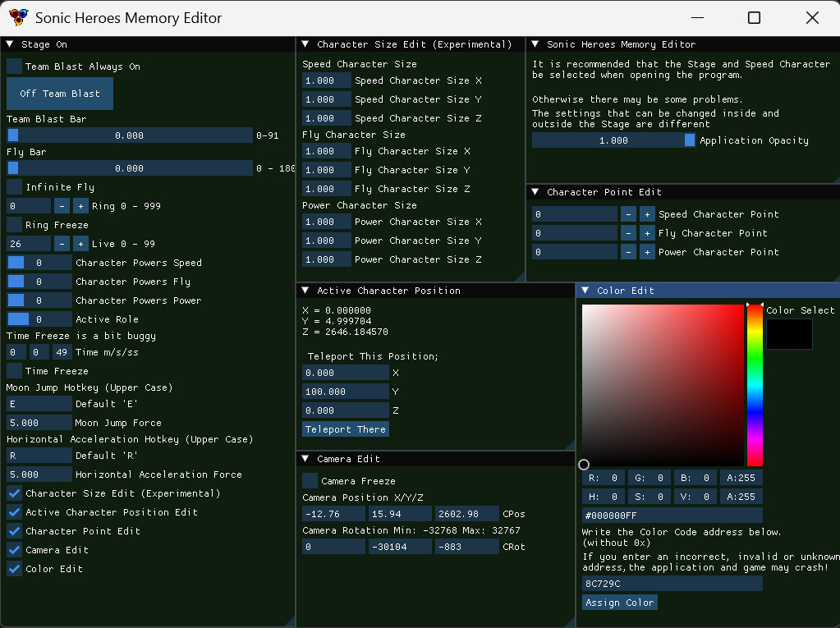
Task: Enable Camera Freeze
Action: (309, 480)
